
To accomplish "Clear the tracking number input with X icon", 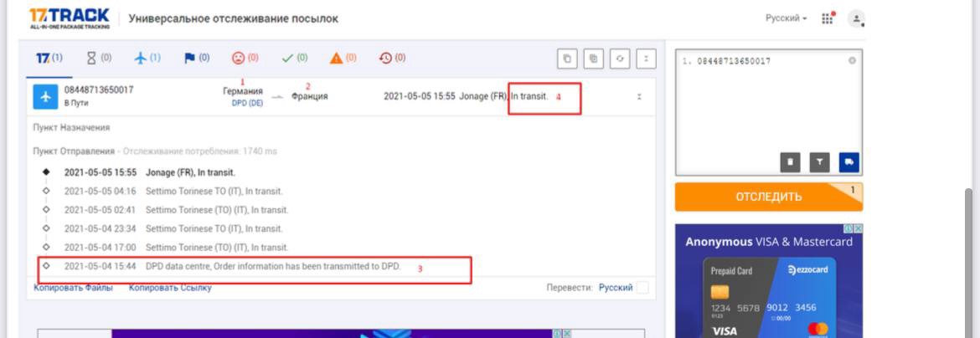I will tap(852, 61).
